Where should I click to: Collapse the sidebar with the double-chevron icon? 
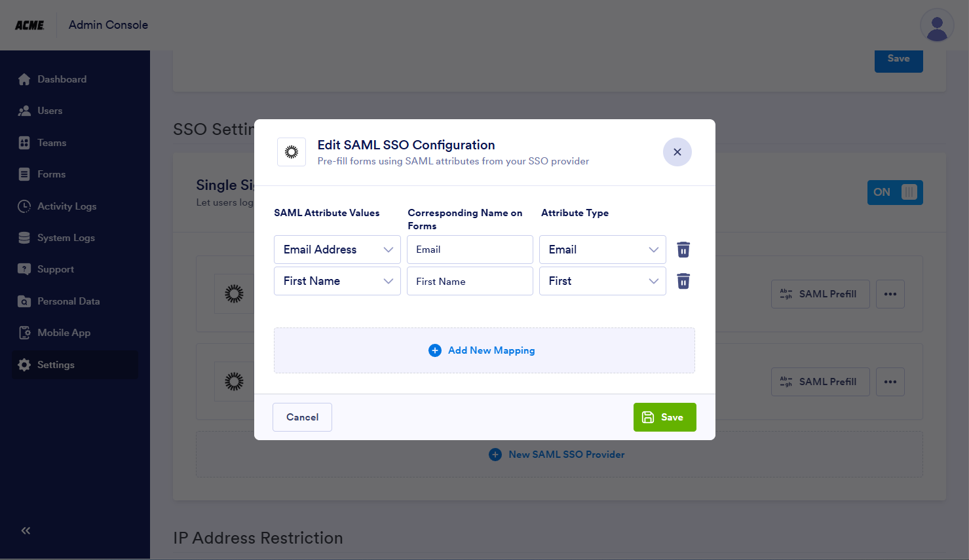click(x=26, y=531)
